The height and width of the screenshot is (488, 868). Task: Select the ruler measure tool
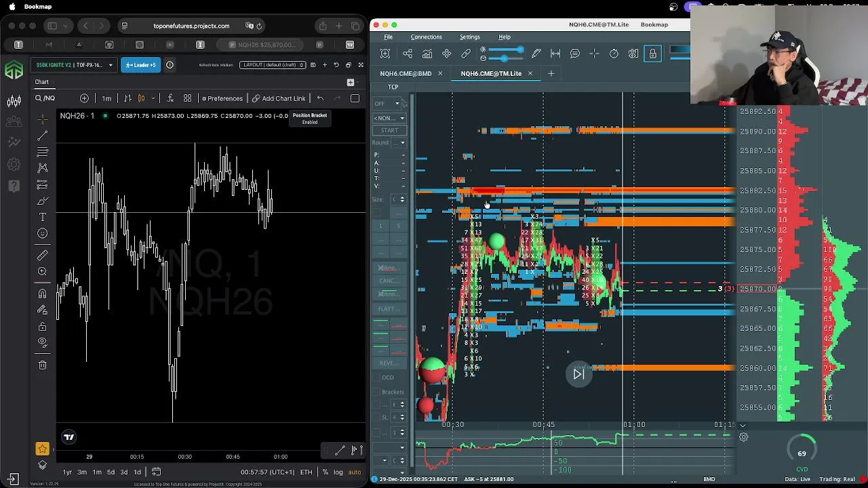click(x=42, y=255)
